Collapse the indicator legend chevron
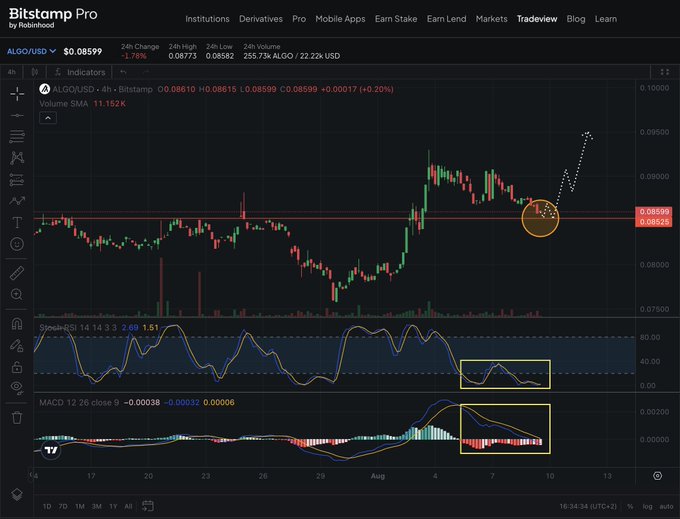The width and height of the screenshot is (680, 519). [48, 118]
